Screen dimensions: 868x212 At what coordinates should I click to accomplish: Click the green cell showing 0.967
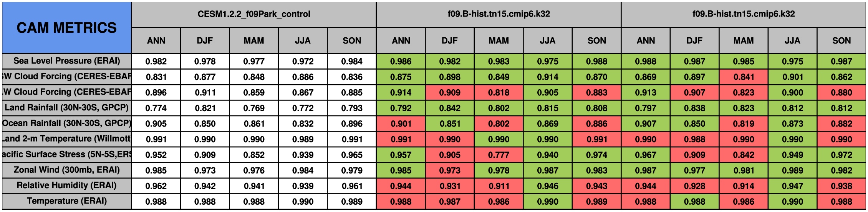pos(646,155)
